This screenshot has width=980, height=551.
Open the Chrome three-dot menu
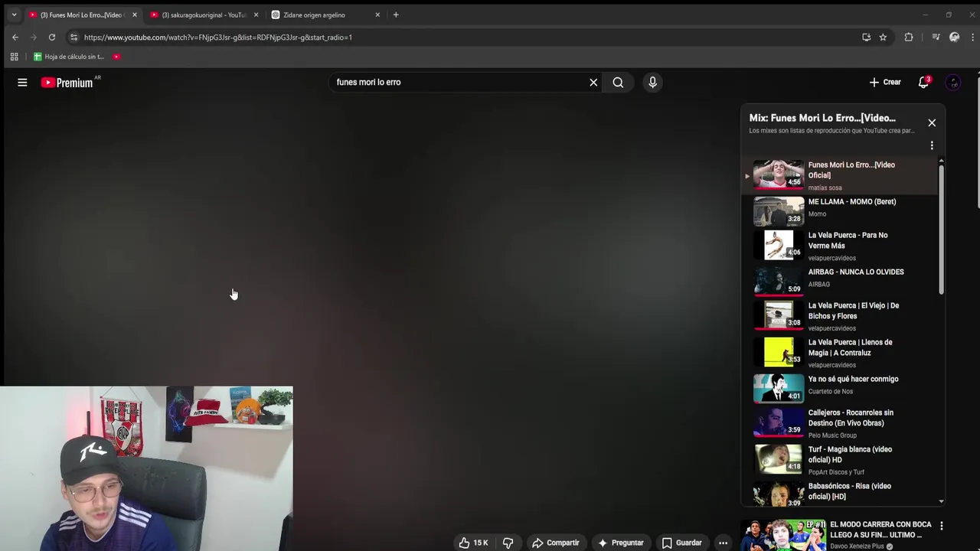click(x=972, y=37)
